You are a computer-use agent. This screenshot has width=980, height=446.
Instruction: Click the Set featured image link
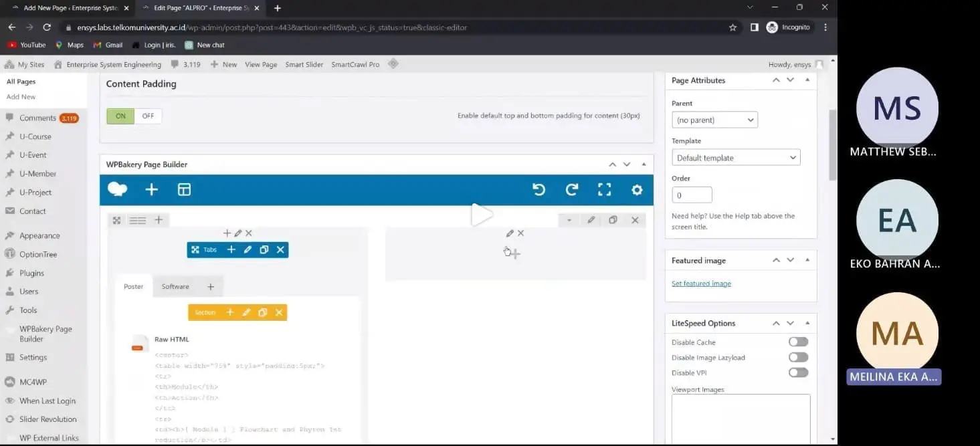click(701, 284)
